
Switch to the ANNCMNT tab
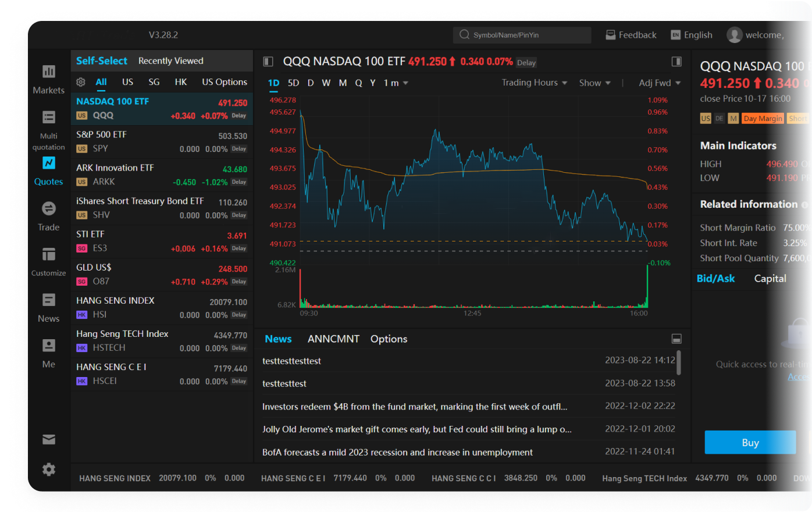click(x=333, y=339)
